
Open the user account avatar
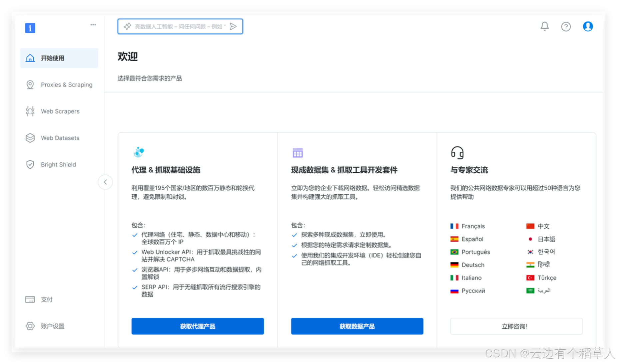tap(588, 26)
